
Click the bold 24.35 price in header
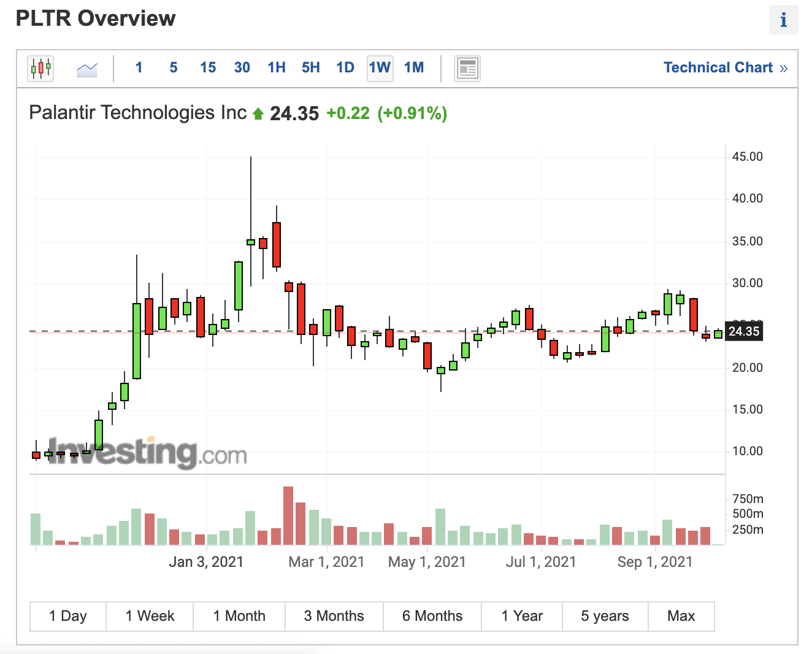[x=294, y=113]
